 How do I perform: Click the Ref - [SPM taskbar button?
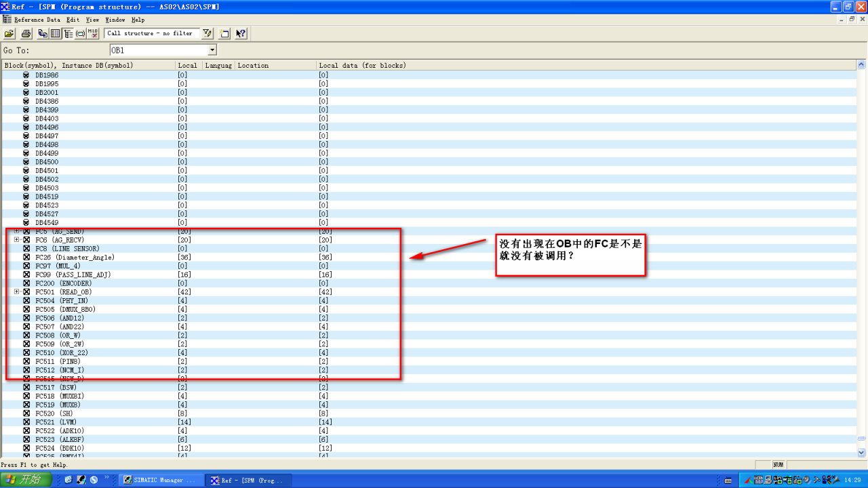pyautogui.click(x=248, y=480)
